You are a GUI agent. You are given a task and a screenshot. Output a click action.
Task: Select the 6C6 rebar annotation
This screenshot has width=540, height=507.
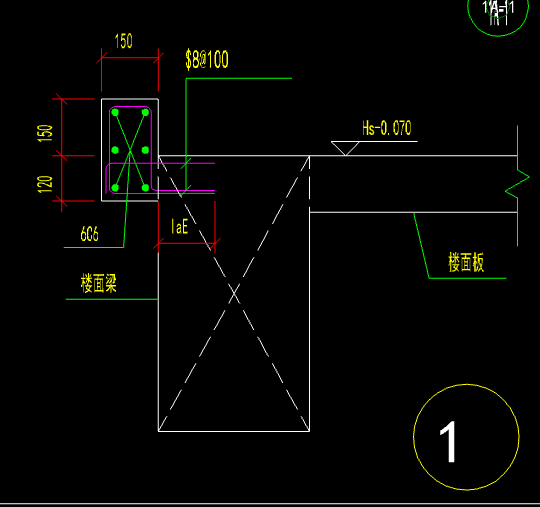(89, 234)
